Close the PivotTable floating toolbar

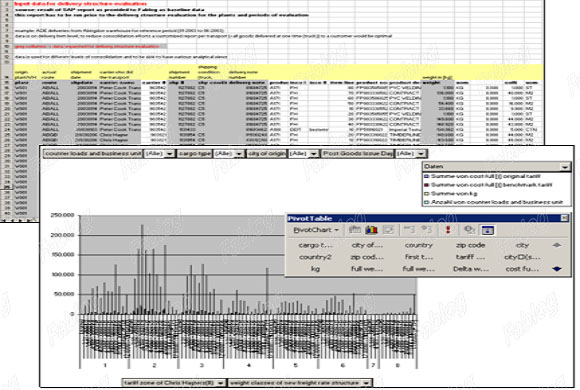pyautogui.click(x=564, y=218)
